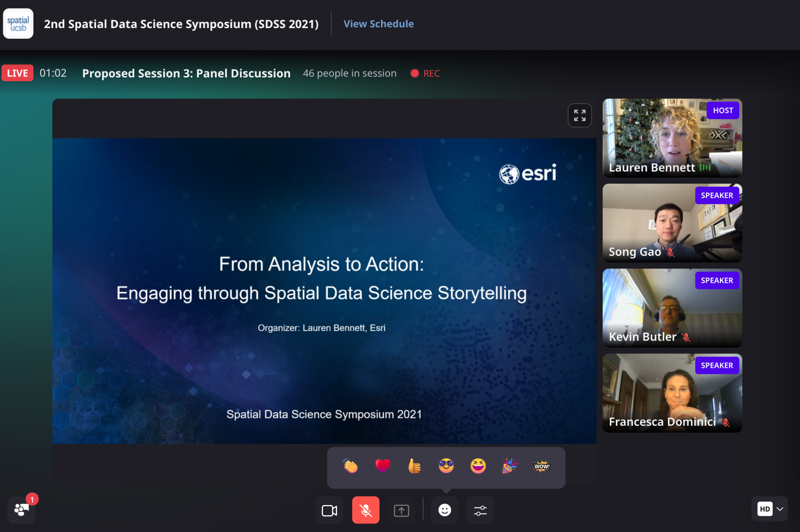Send the red heart reaction
This screenshot has height=532, width=800.
pos(382,466)
